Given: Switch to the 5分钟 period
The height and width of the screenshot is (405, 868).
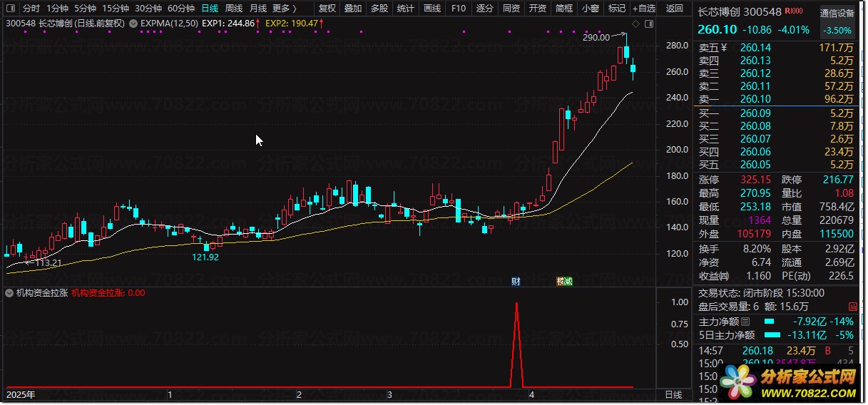Looking at the screenshot, I should pyautogui.click(x=84, y=9).
